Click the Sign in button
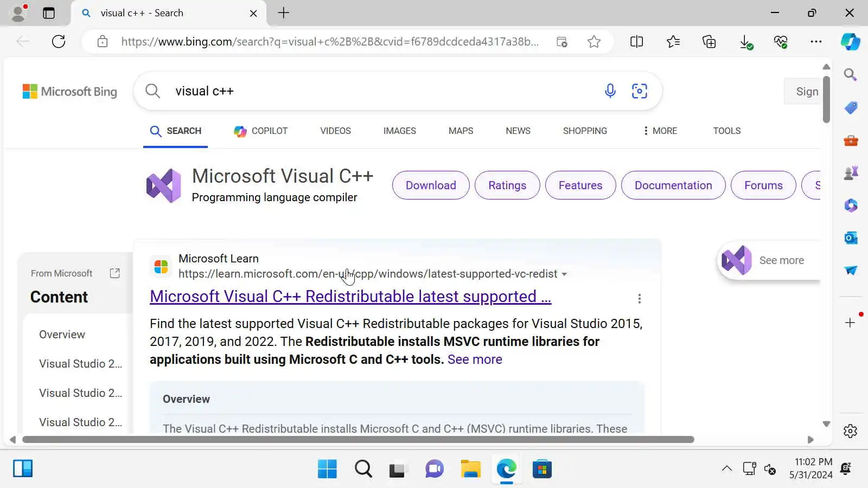This screenshot has height=488, width=868. (802, 92)
